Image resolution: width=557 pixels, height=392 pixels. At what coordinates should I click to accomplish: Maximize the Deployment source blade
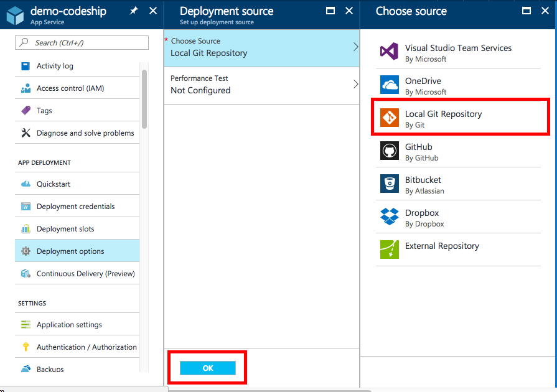point(330,11)
